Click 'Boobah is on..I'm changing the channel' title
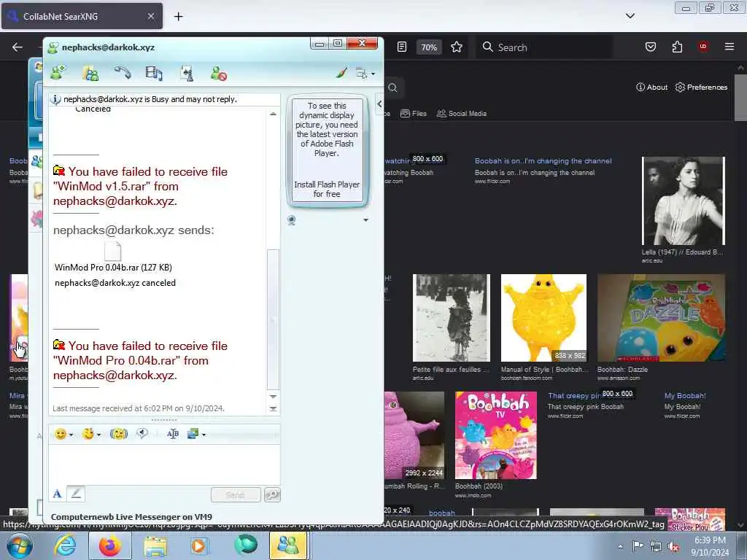 click(543, 161)
